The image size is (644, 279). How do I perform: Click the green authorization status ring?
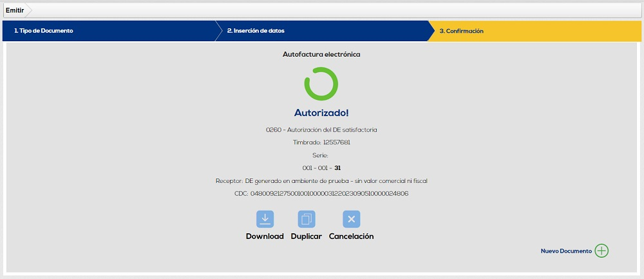pyautogui.click(x=321, y=84)
